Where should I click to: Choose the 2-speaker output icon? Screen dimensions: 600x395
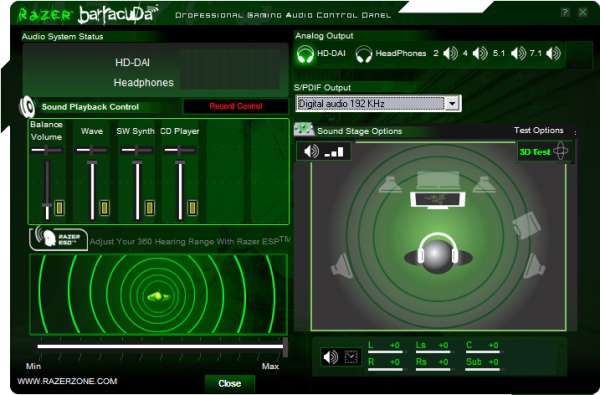click(450, 53)
